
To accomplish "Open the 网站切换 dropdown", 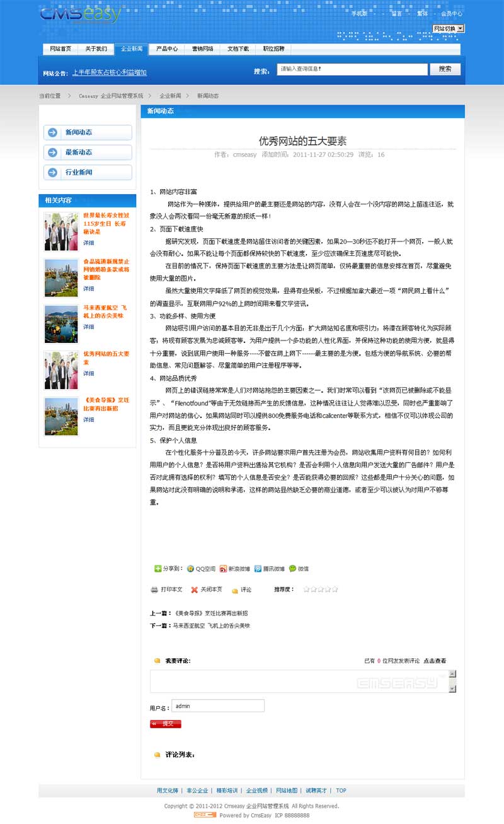I will tap(449, 28).
